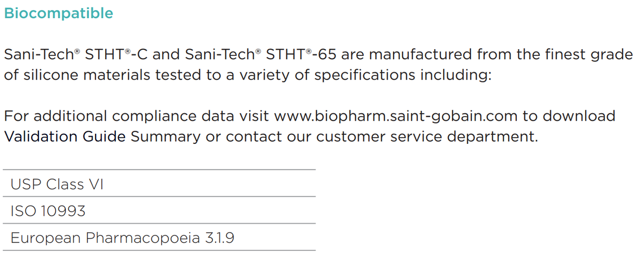Click the STHT-C product name

tap(116, 54)
